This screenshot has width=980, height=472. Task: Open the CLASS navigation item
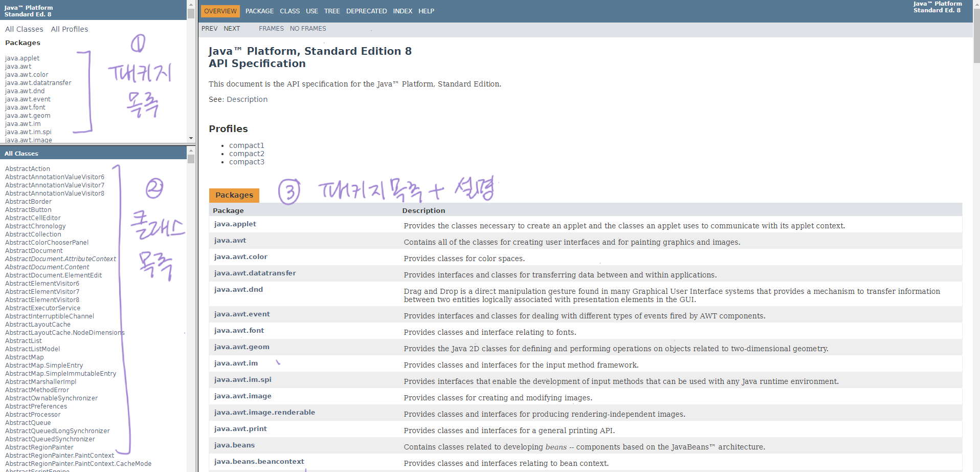click(290, 11)
